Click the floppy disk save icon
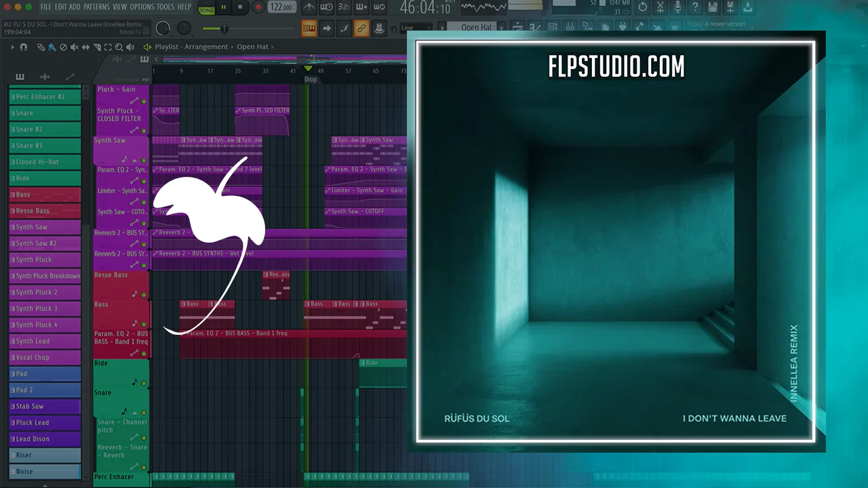 coord(713,7)
